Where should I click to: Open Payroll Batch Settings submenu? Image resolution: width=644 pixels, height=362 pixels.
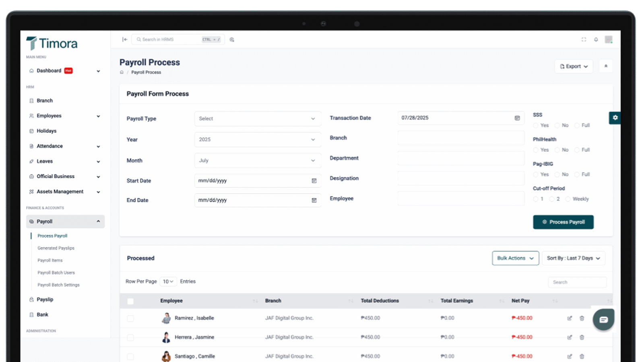tap(58, 285)
